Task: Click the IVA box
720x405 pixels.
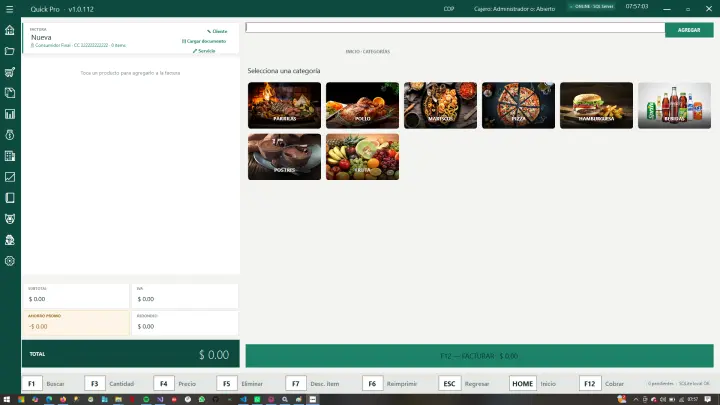Action: (x=185, y=296)
